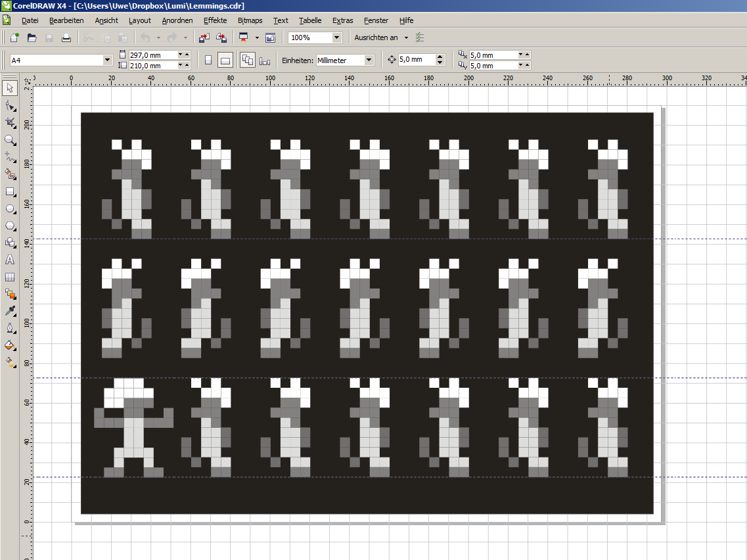Decrease the nudge distance stepper
This screenshot has width=747, height=560.
tap(440, 62)
